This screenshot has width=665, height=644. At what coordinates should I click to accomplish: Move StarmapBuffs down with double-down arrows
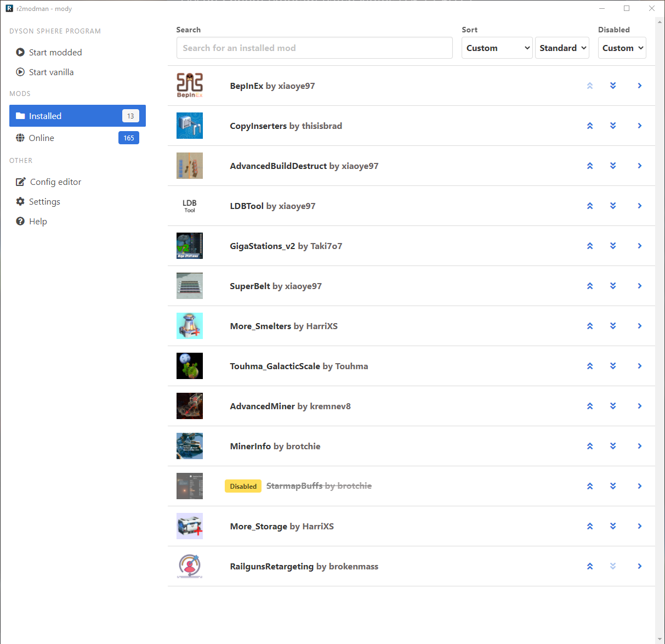(x=613, y=486)
